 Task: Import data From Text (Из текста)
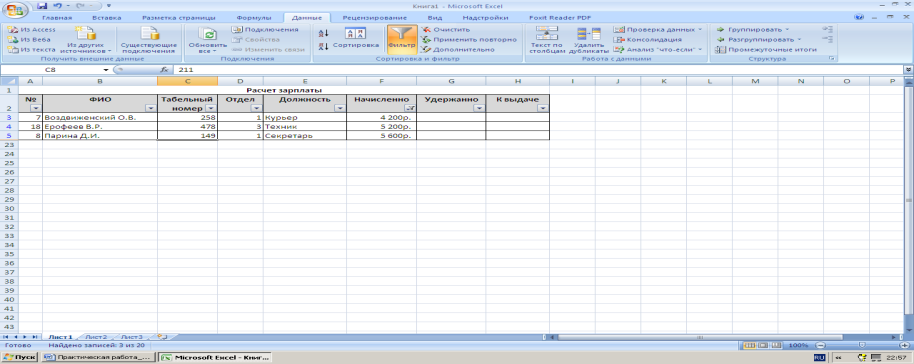[32, 50]
